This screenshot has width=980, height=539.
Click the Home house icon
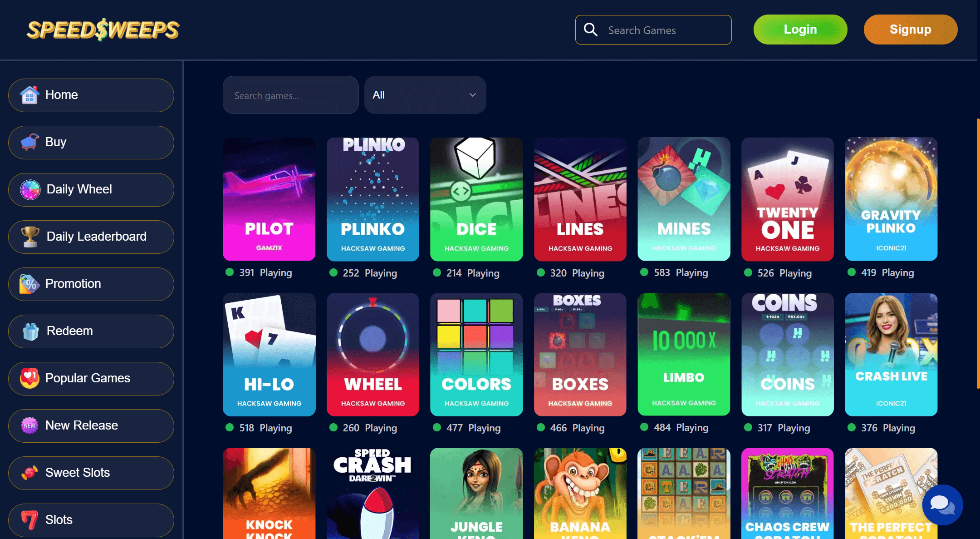point(29,95)
